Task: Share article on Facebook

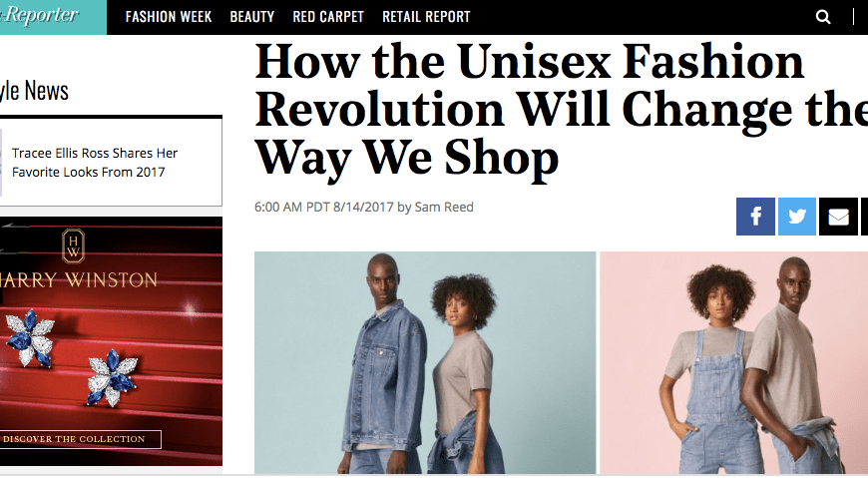Action: click(x=755, y=217)
